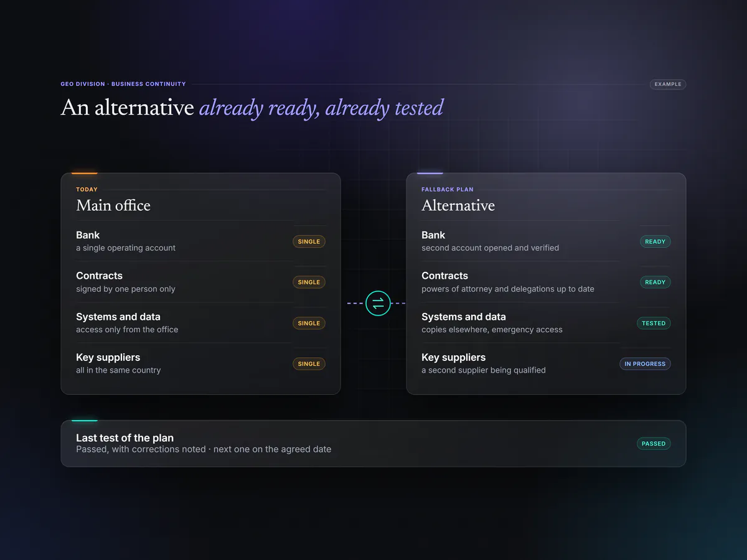The width and height of the screenshot is (747, 560).
Task: Select "second account opened and verified" text
Action: (x=490, y=248)
